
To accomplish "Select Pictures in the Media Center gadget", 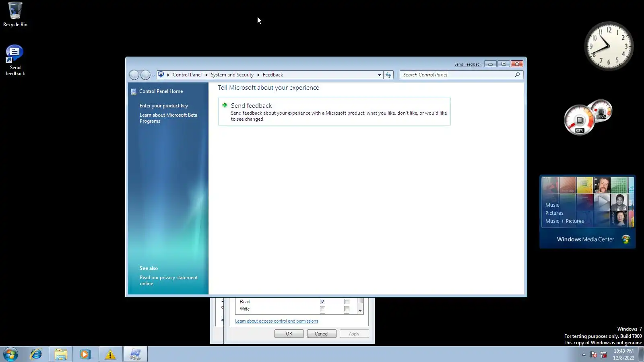I will click(x=554, y=213).
